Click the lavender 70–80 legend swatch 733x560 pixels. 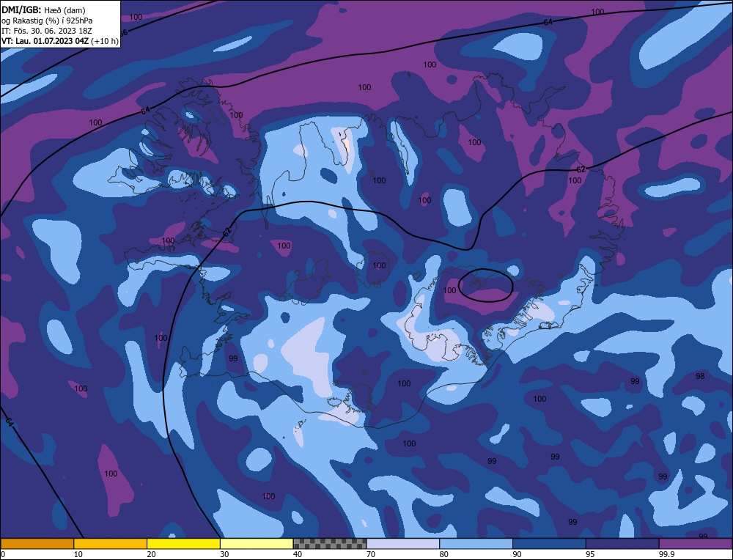tap(403, 543)
